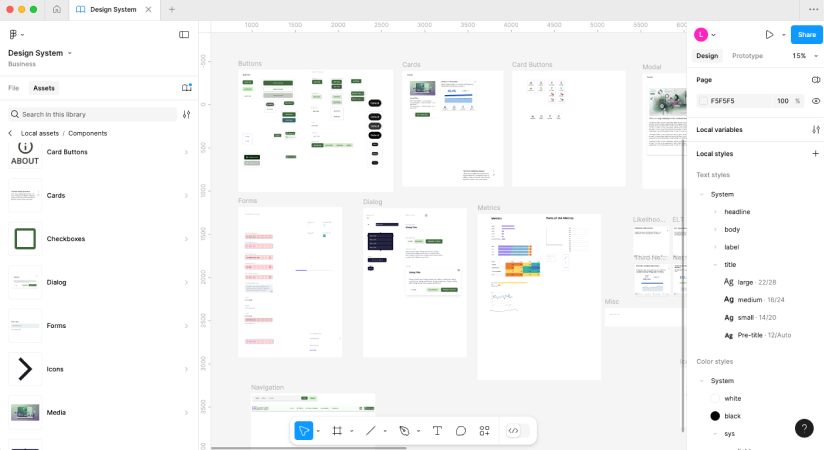Open Local variables settings icon
The height and width of the screenshot is (450, 824).
click(x=816, y=129)
